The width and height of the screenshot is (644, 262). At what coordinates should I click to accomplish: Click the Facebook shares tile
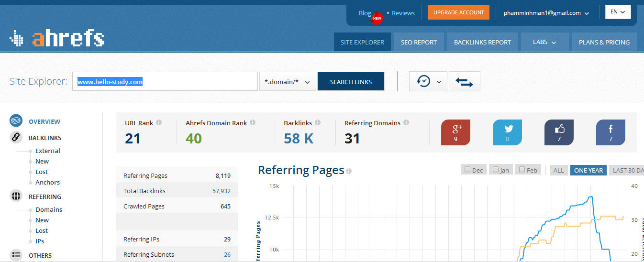pyautogui.click(x=611, y=132)
